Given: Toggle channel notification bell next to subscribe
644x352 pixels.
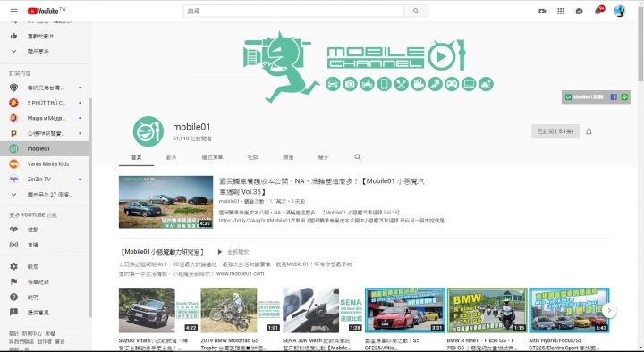Looking at the screenshot, I should [589, 131].
